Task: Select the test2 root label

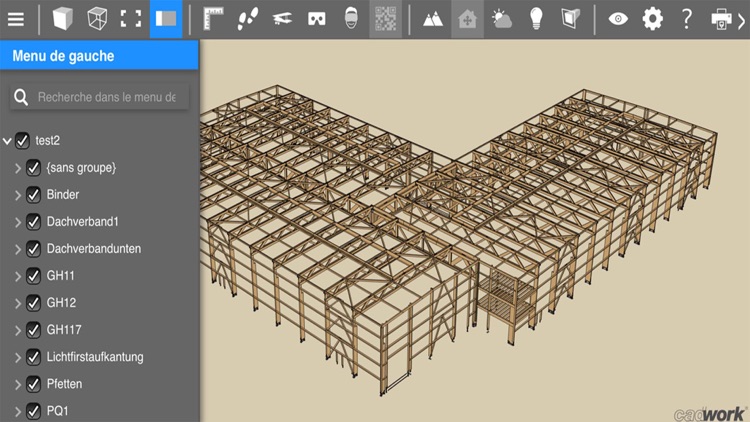Action: click(47, 141)
